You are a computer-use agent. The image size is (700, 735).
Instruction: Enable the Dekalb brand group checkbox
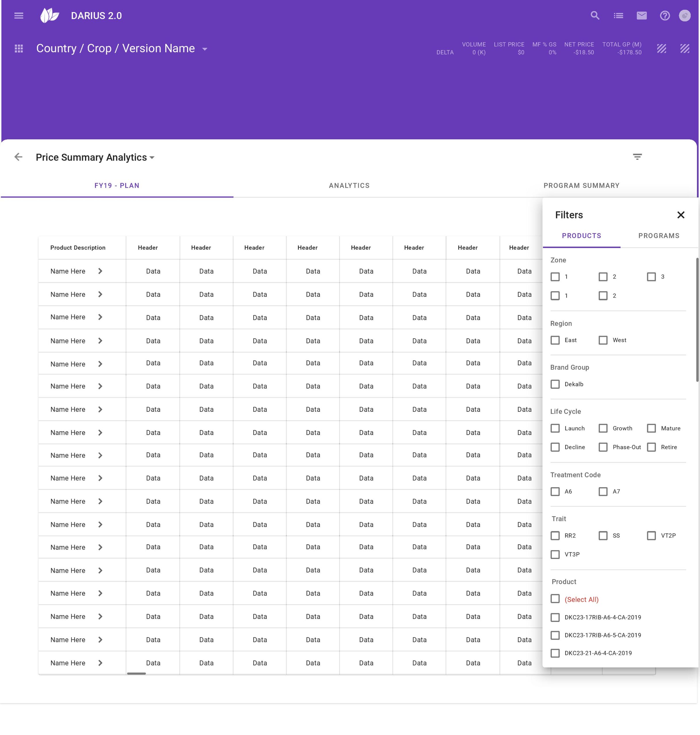[x=555, y=384]
